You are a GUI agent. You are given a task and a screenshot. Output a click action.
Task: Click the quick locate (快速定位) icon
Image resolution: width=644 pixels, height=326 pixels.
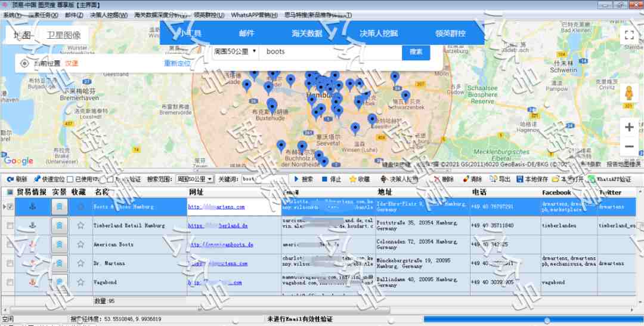[x=37, y=179]
